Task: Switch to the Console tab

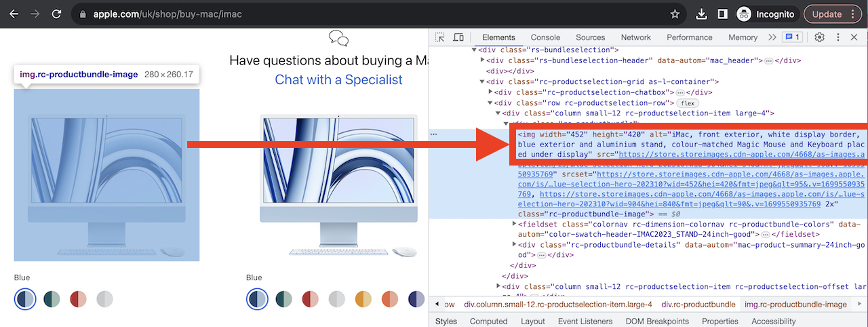Action: point(545,37)
